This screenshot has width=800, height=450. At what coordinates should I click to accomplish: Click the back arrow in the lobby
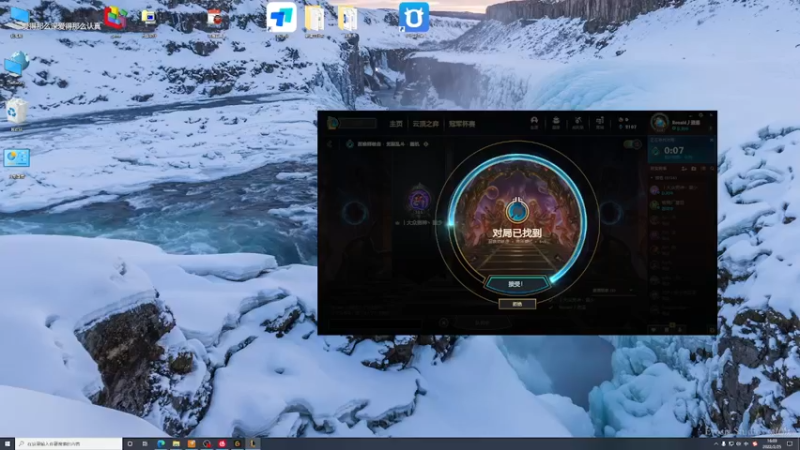[x=330, y=144]
